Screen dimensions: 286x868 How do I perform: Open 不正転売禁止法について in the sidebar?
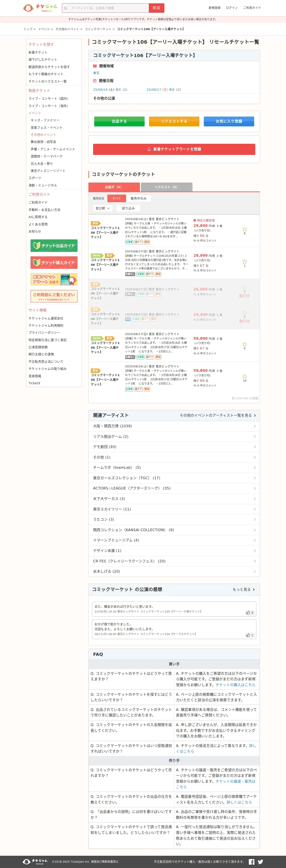point(46,362)
